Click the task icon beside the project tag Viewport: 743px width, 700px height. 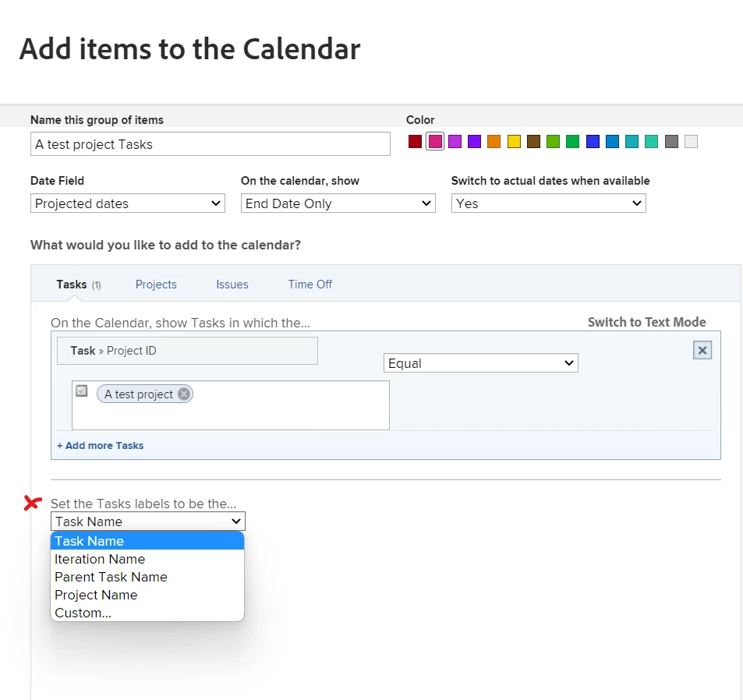(x=82, y=391)
